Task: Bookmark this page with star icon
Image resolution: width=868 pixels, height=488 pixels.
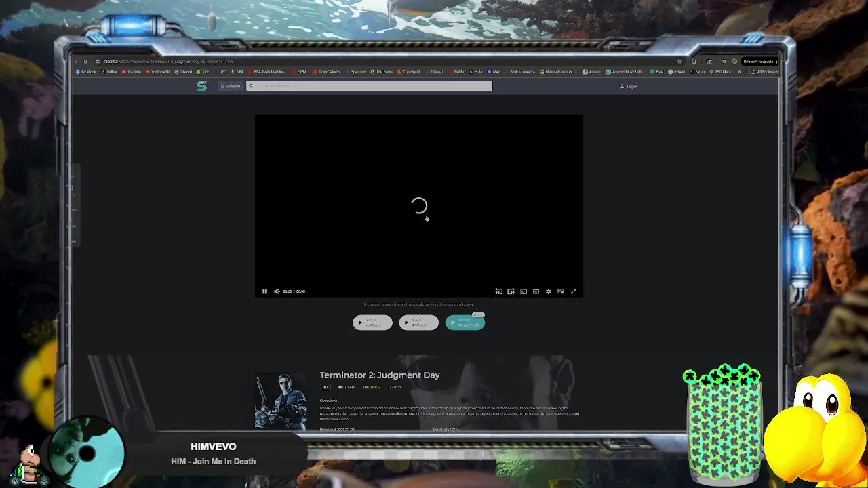Action: click(x=679, y=62)
